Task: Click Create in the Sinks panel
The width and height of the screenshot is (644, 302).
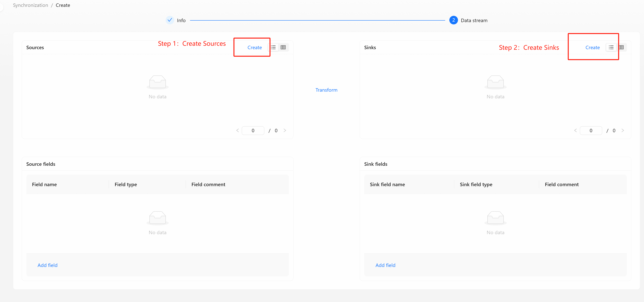Action: (x=592, y=47)
